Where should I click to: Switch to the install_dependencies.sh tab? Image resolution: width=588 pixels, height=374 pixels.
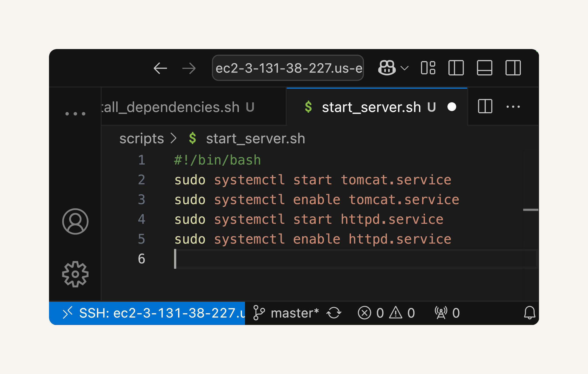(193, 107)
